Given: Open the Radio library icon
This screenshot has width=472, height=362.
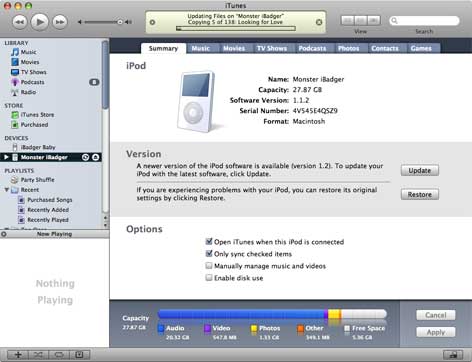Looking at the screenshot, I should pyautogui.click(x=15, y=92).
